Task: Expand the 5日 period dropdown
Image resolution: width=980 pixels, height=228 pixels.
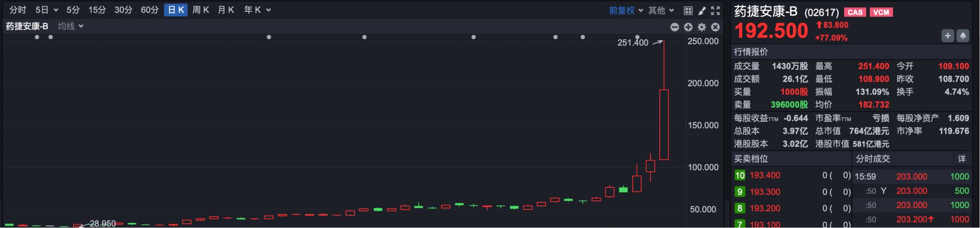Action: coord(47,10)
